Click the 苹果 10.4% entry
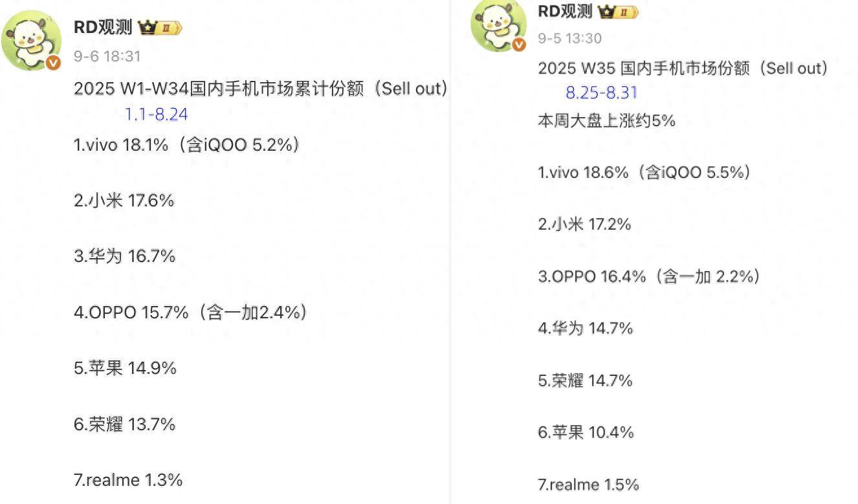Screen dimensions: 858x504 [586, 432]
